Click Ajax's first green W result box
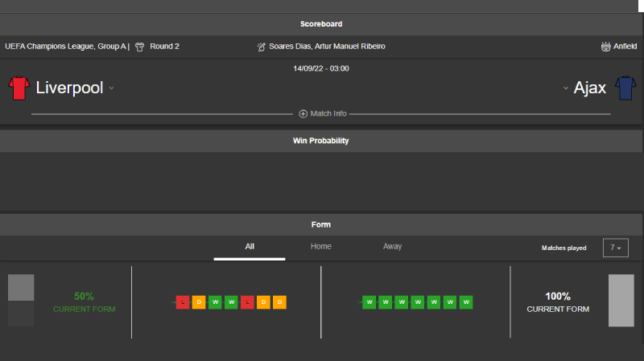 369,302
